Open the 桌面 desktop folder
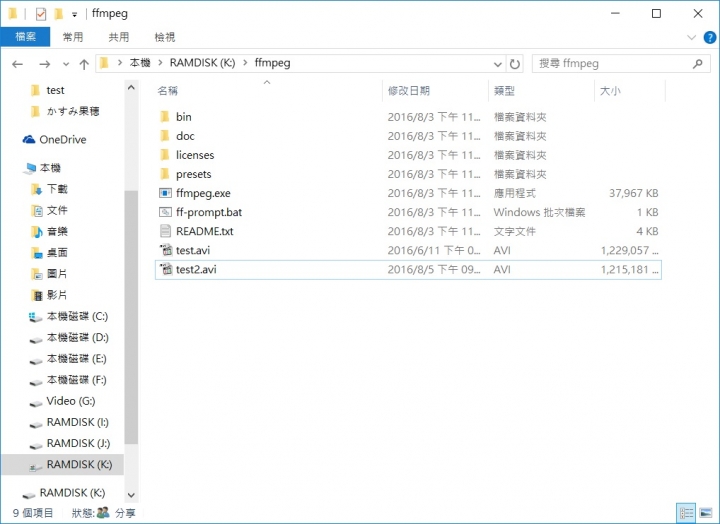Viewport: 720px width, 524px height. click(x=57, y=253)
